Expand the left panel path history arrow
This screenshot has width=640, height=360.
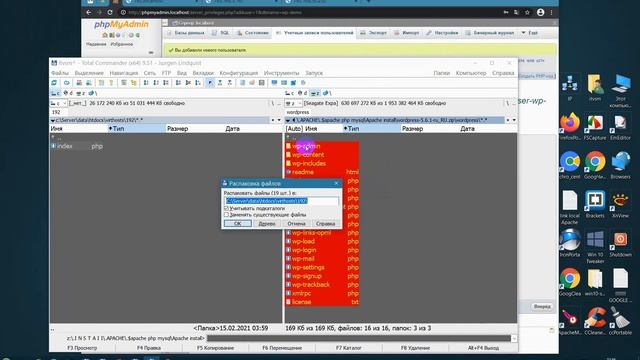pyautogui.click(x=279, y=120)
